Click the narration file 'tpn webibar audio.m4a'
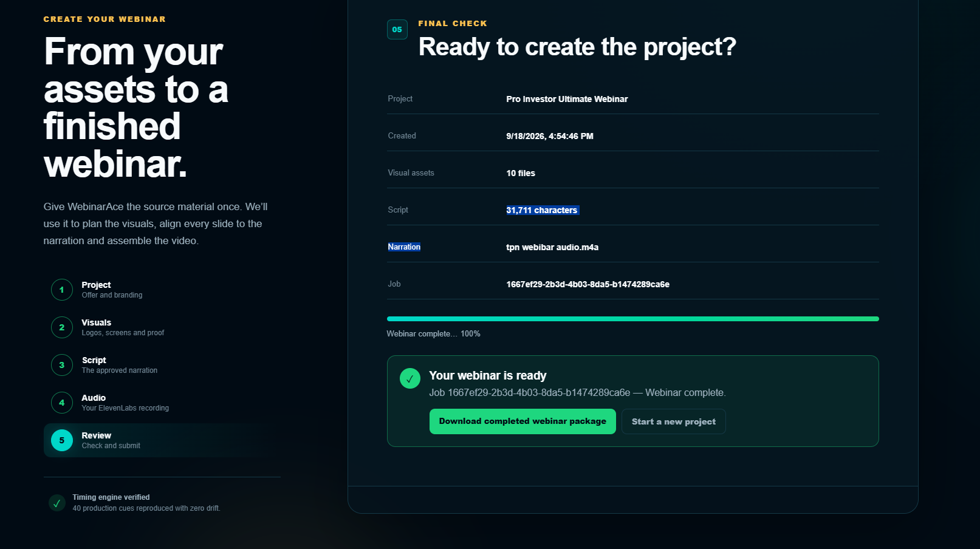 pyautogui.click(x=552, y=247)
